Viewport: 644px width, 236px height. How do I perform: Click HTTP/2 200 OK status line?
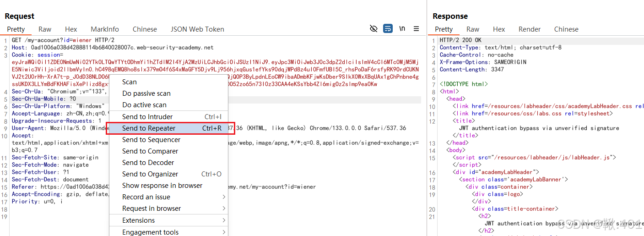coord(460,40)
